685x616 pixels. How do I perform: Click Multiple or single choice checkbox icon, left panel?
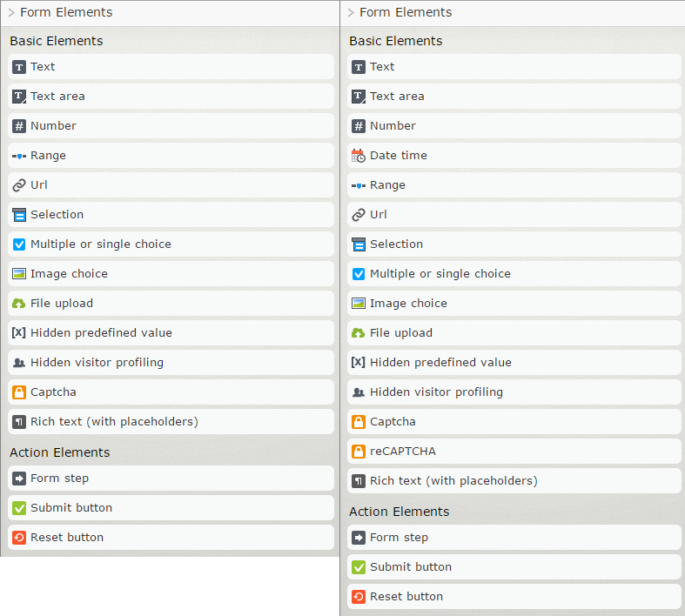[19, 244]
